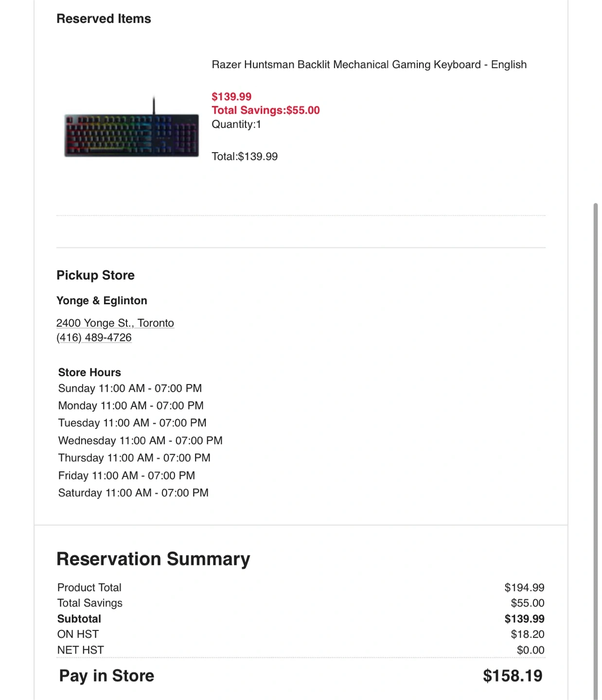The width and height of the screenshot is (602, 700).
Task: Click the Razer keyboard product thumbnail
Action: coord(131,128)
